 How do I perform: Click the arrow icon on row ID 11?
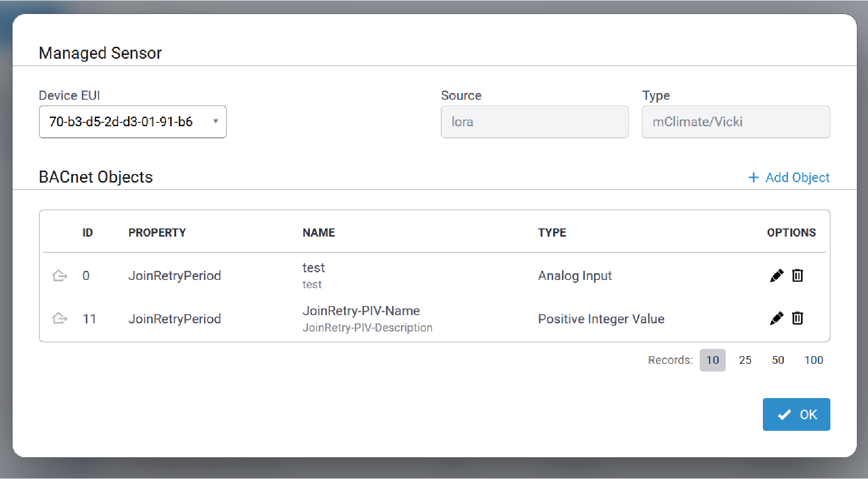[x=60, y=319]
